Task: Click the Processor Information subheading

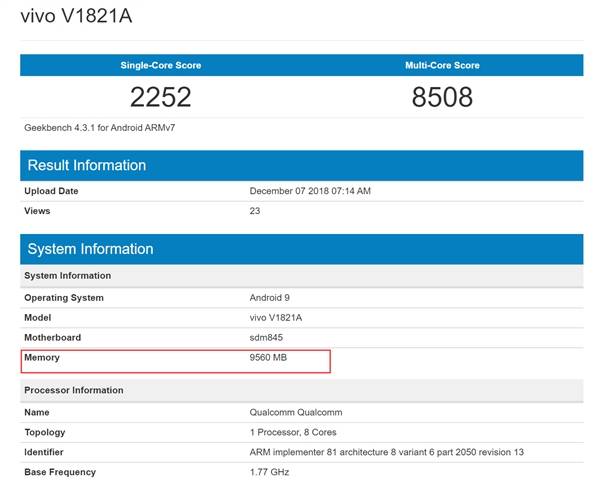Action: [74, 390]
